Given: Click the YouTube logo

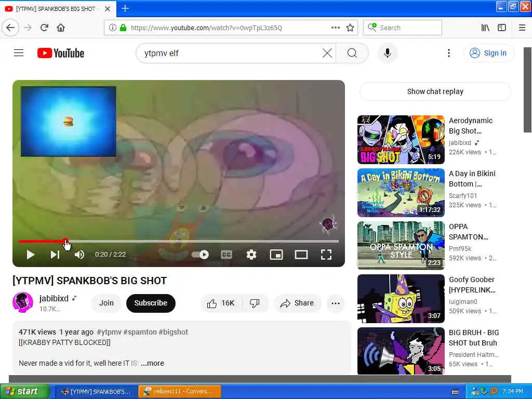Looking at the screenshot, I should click(x=61, y=53).
